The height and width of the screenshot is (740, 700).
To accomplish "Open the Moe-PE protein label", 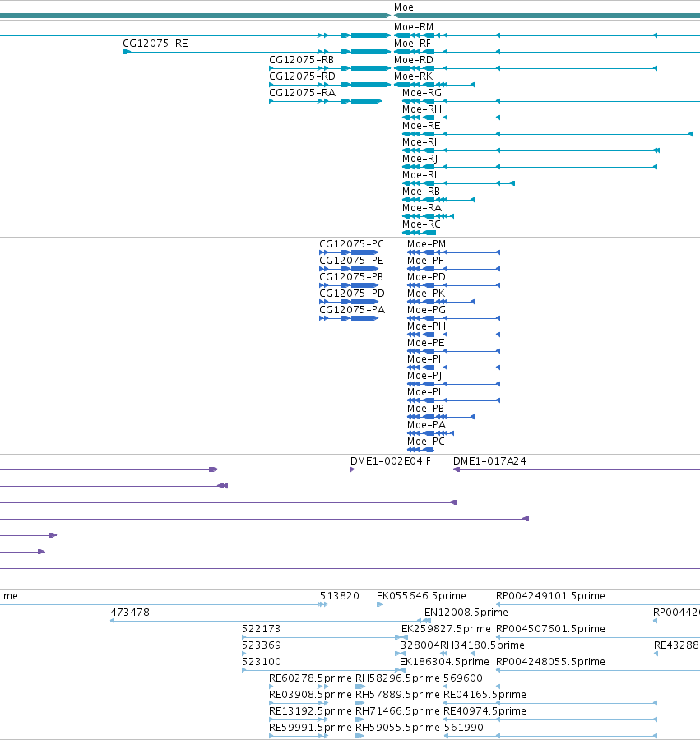I will (426, 343).
